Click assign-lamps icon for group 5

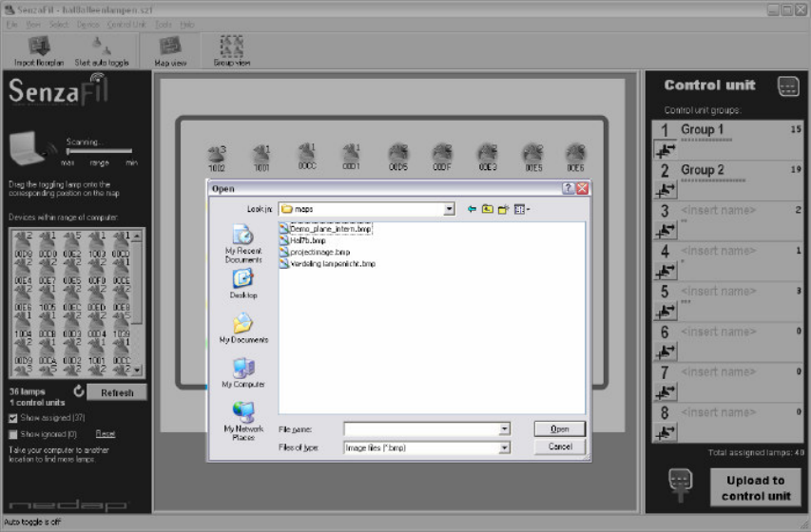(x=666, y=312)
